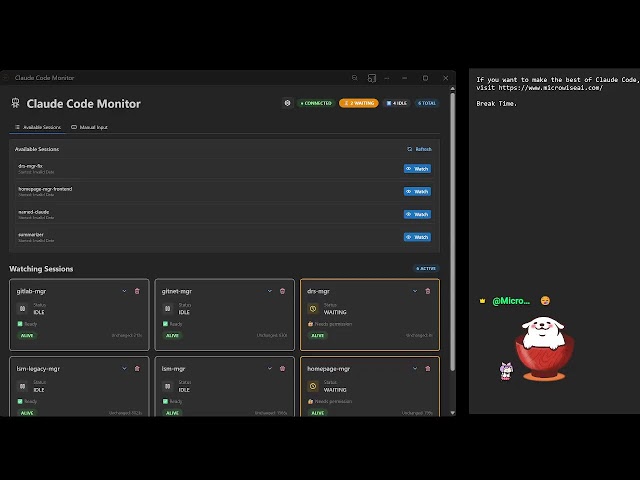640x480 pixels.
Task: Click the zoom magnifier icon in title bar
Action: pyautogui.click(x=355, y=78)
